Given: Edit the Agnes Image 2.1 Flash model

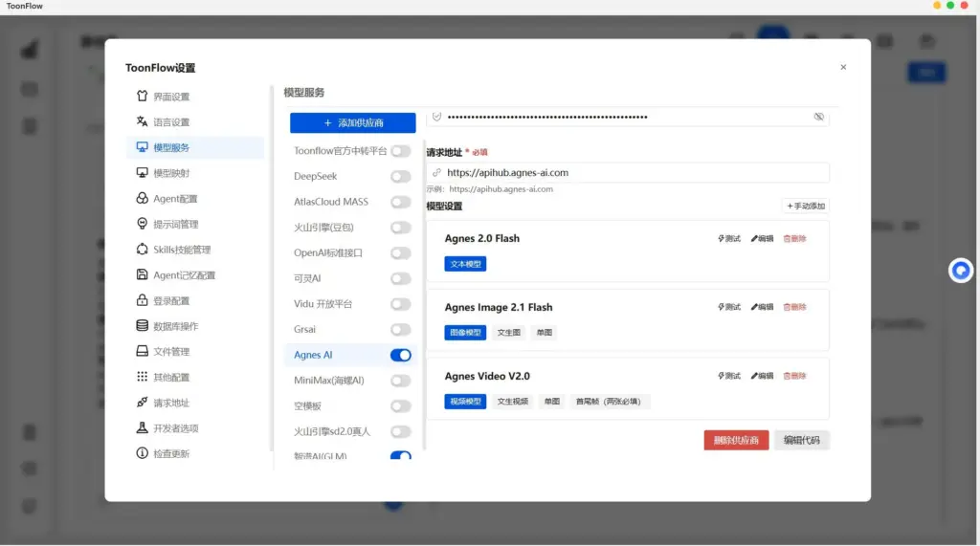Looking at the screenshot, I should point(762,307).
